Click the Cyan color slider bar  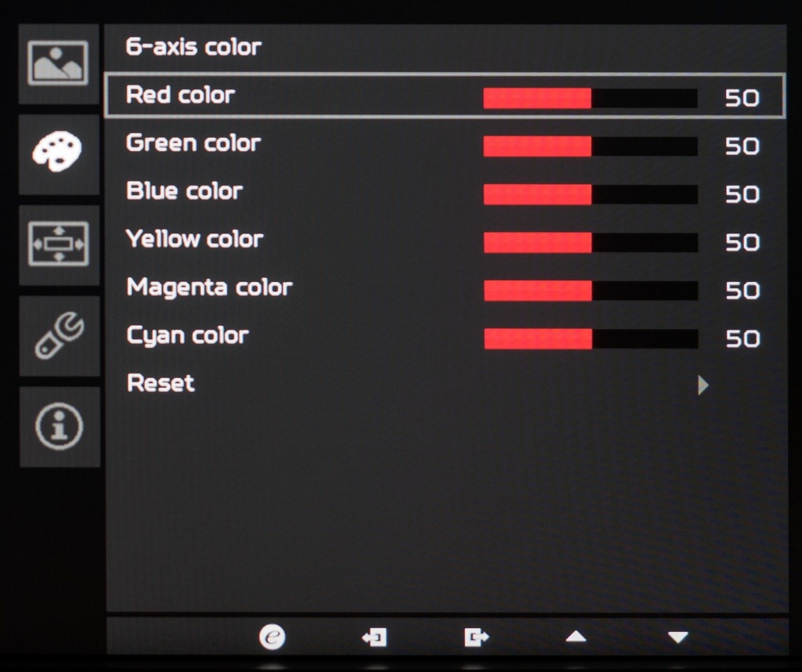(590, 338)
